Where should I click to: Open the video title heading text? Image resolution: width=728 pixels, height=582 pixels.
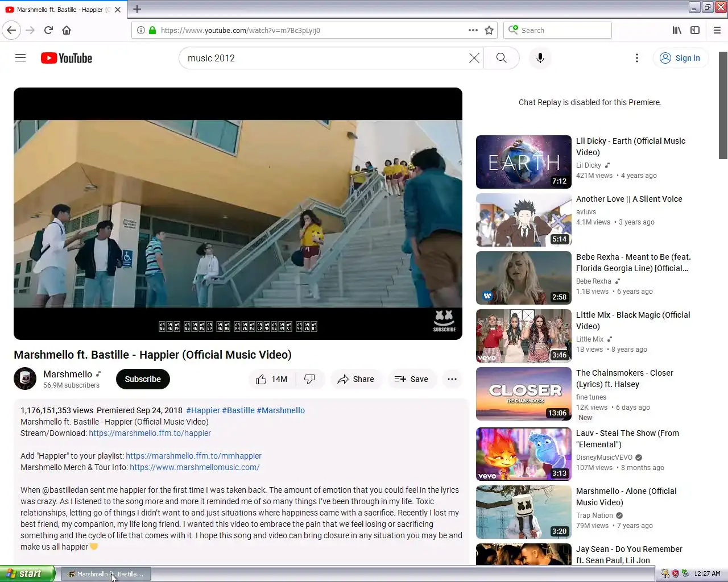click(x=152, y=355)
